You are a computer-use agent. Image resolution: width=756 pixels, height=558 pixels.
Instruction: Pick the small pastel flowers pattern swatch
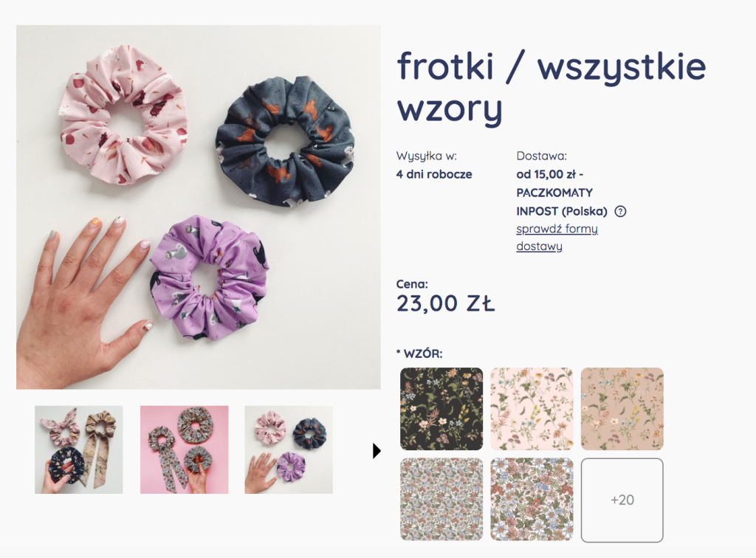441,499
